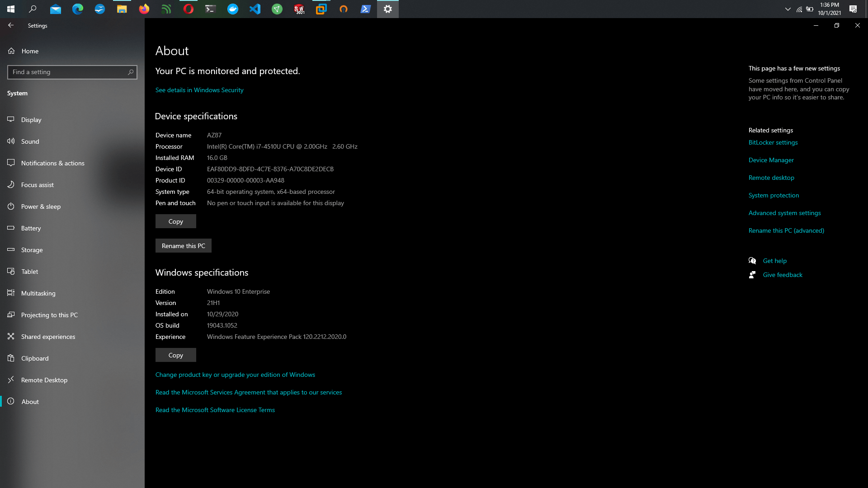Screen dimensions: 868x488
Task: Click the Display monitor icon in sidebar
Action: tap(11, 119)
